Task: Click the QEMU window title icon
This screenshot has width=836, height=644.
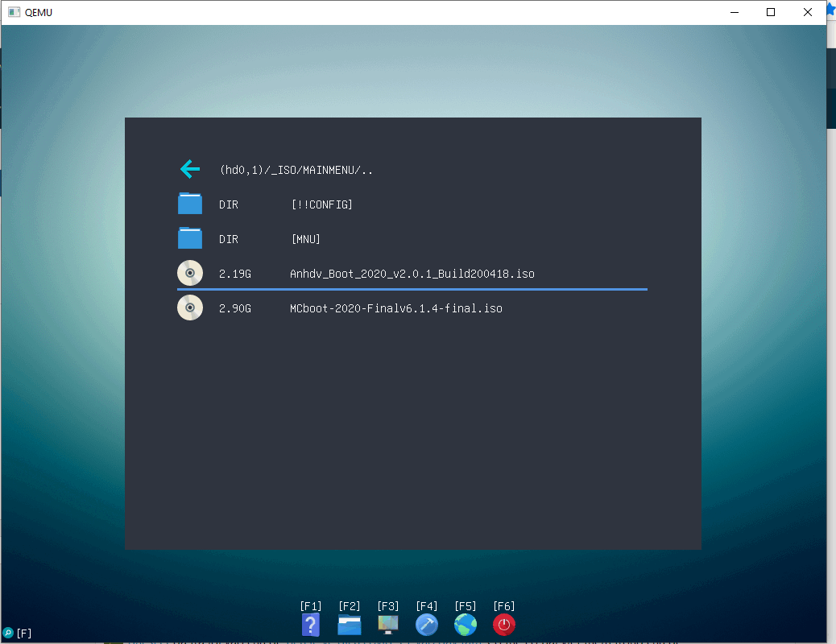Action: click(x=14, y=12)
